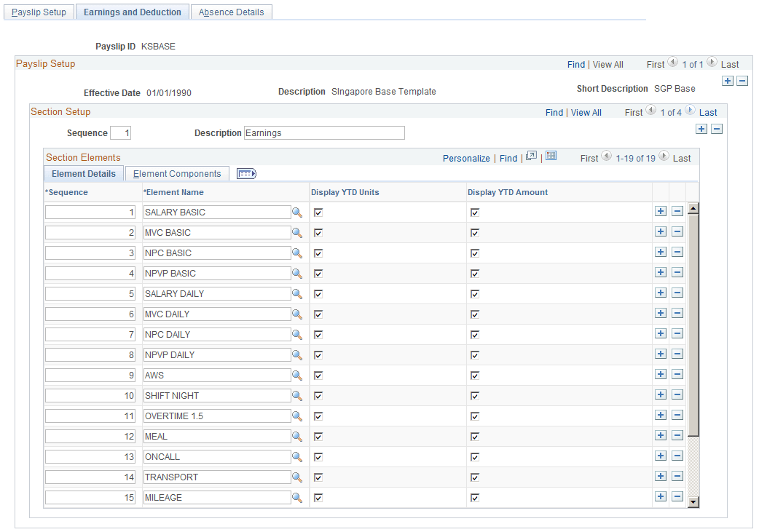This screenshot has height=532, width=759.
Task: Open the AWS element name lookup prompt
Action: [x=296, y=375]
